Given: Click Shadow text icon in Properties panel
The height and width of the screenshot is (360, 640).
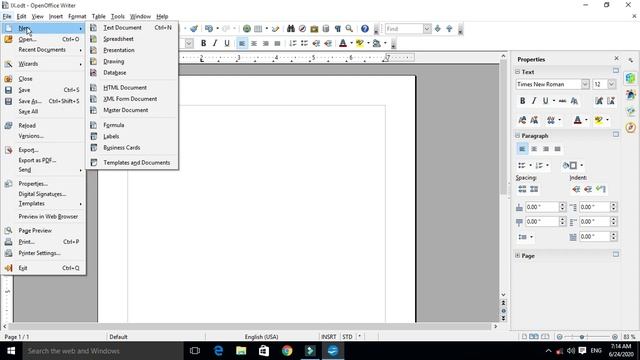Looking at the screenshot, I should [574, 101].
